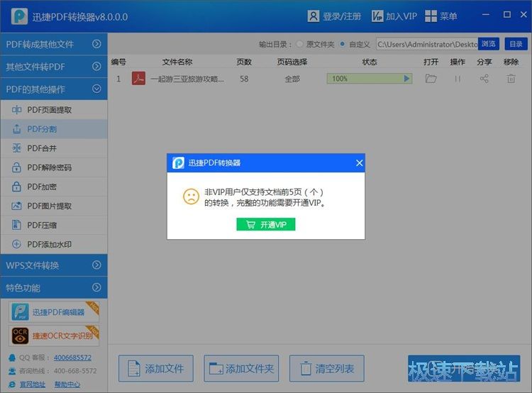Click the PDF添加水印 plus icon
The height and width of the screenshot is (393, 532).
coord(16,244)
